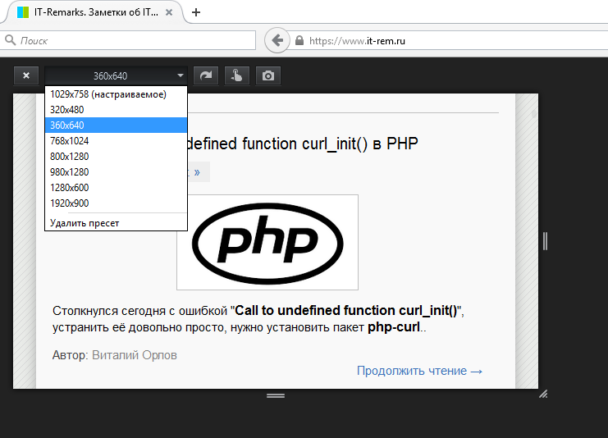
Task: Click the Продолжить чтение link
Action: tap(420, 371)
